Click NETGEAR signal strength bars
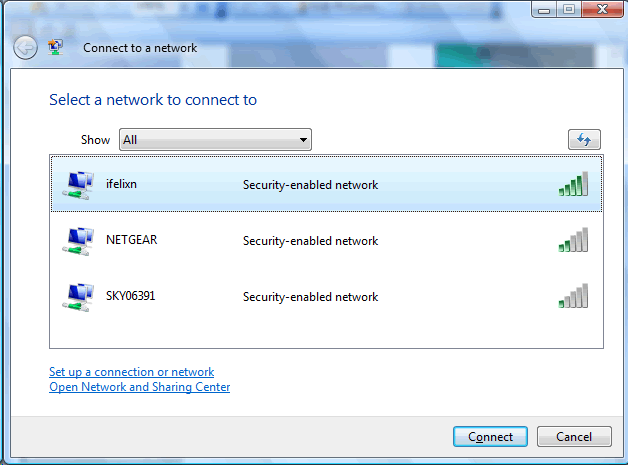 tap(573, 241)
